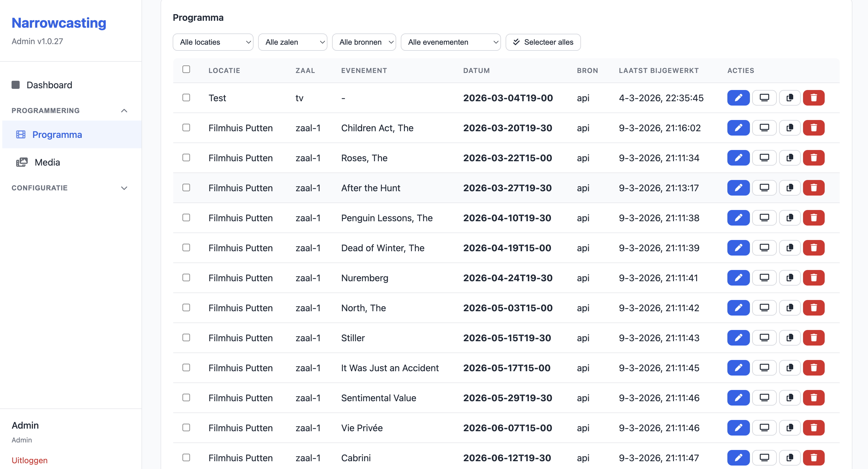
Task: Open the Alle bronnen filter
Action: click(x=364, y=42)
